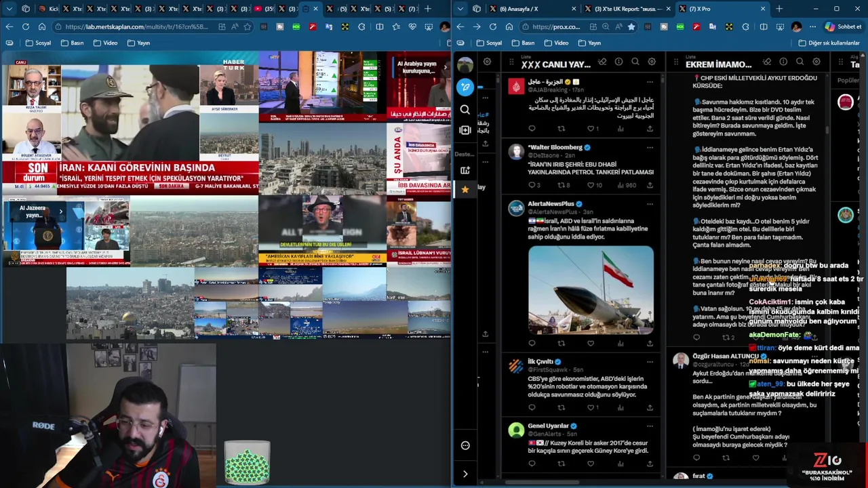This screenshot has width=868, height=488.
Task: Open more menu on AlertaNewsPlus post
Action: (x=650, y=203)
